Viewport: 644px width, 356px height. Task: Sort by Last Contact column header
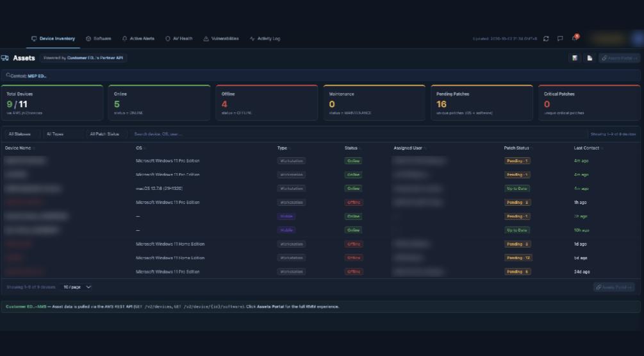(x=588, y=148)
